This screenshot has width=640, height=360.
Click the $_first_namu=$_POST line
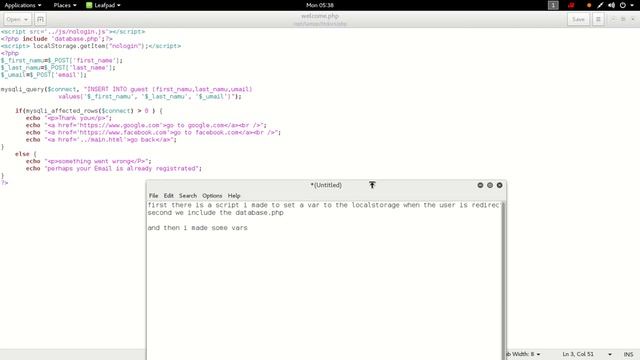(61, 60)
